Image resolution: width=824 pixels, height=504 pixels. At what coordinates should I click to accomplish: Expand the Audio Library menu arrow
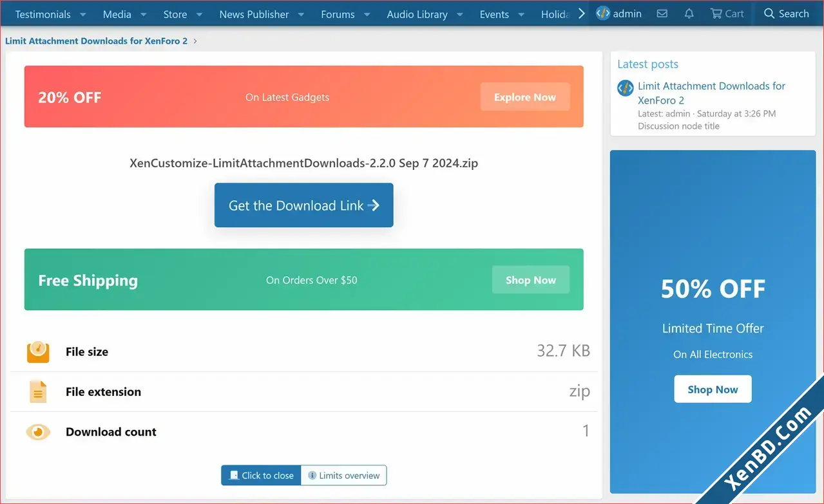click(459, 14)
